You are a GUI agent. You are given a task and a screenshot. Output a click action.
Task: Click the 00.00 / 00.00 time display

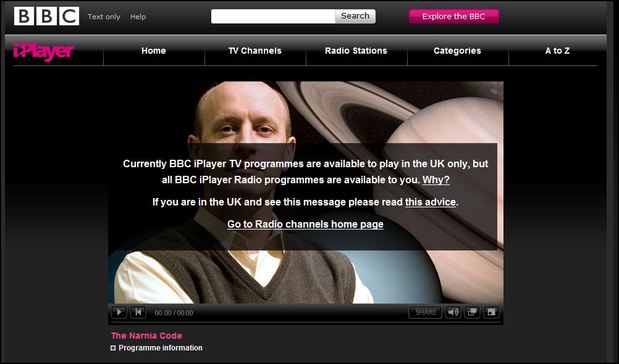(174, 313)
